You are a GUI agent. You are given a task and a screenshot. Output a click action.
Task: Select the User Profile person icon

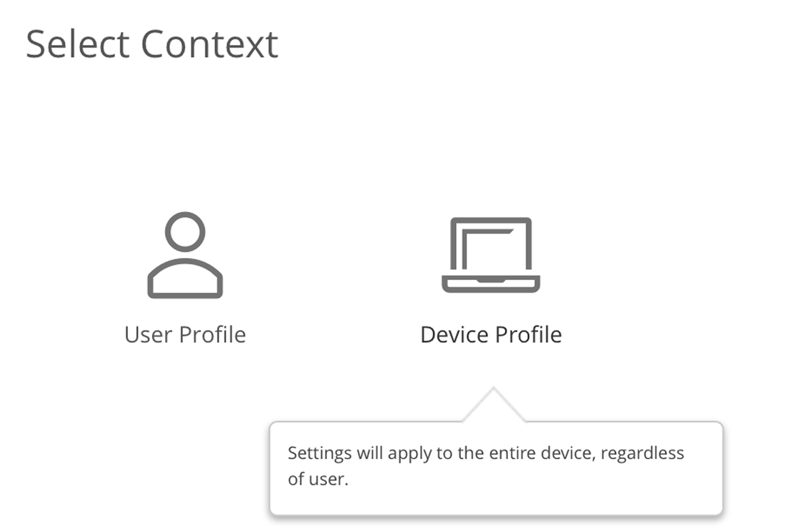(x=185, y=255)
